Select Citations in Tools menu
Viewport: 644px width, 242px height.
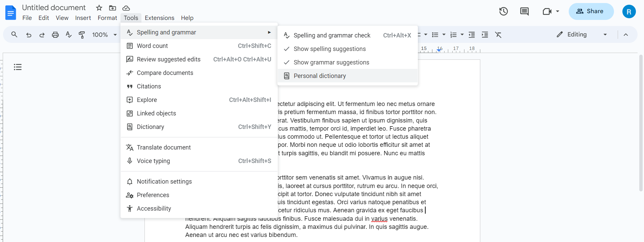point(199,86)
